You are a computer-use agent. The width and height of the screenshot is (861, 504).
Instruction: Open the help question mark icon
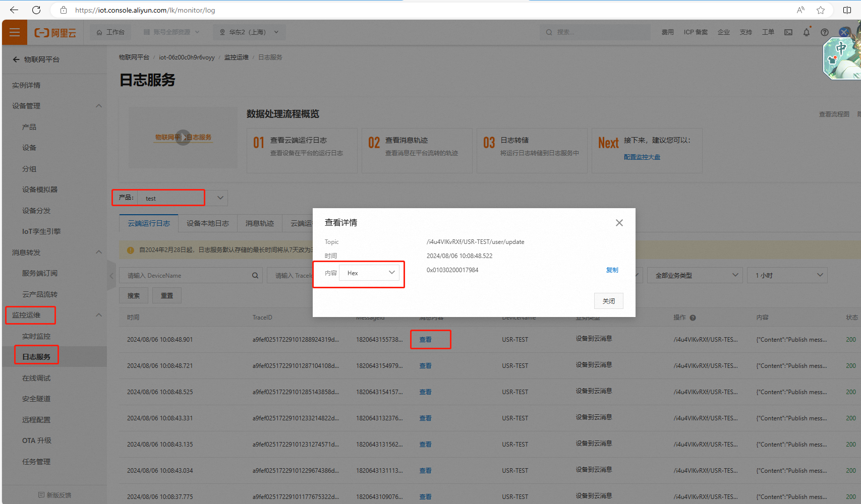(x=824, y=32)
